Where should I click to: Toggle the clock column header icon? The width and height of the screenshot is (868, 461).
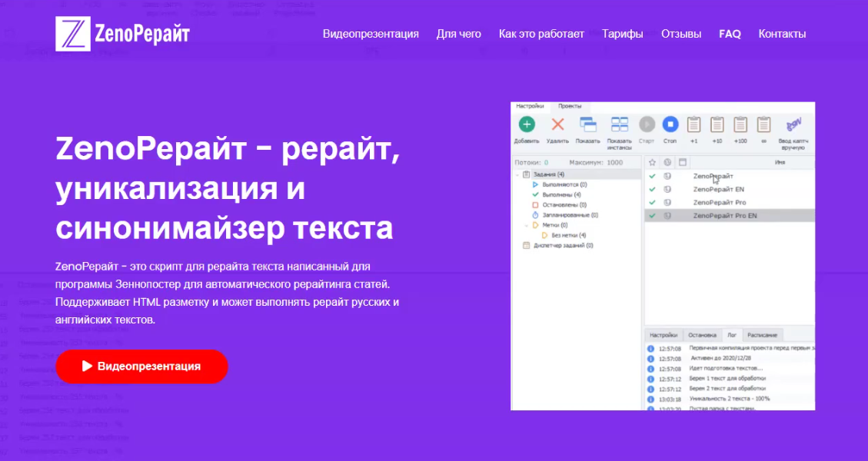667,162
